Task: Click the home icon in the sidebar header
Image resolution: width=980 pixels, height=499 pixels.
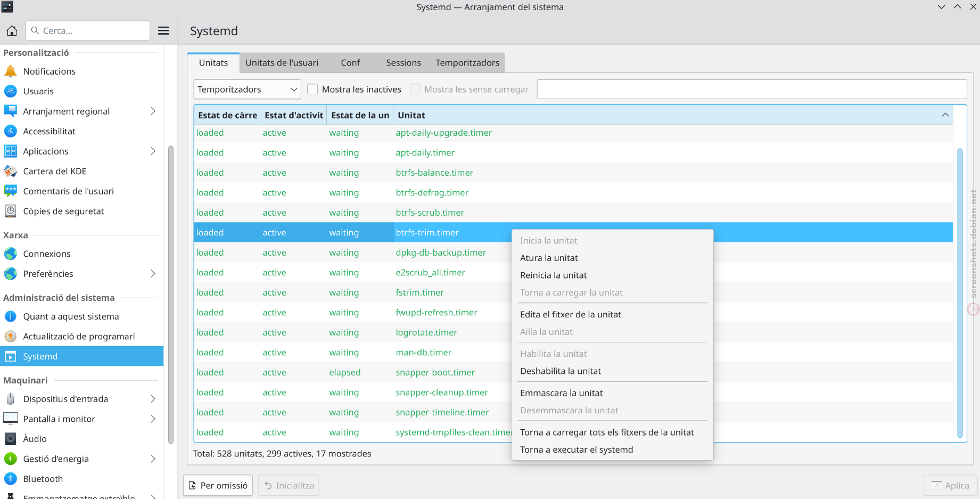Action: click(12, 30)
